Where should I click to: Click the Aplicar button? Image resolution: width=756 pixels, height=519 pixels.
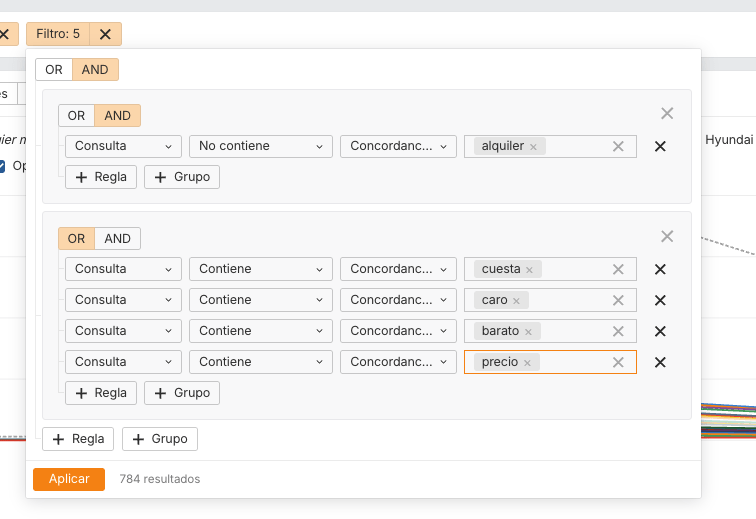[x=69, y=479]
